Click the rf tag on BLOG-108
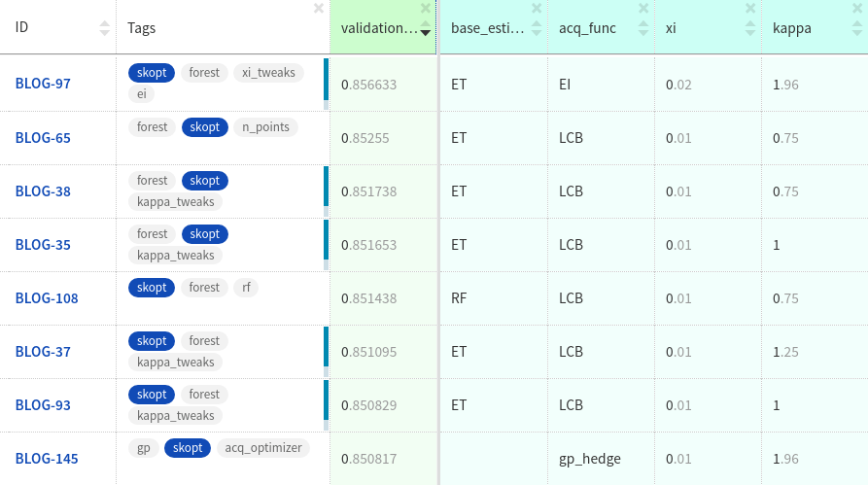This screenshot has height=485, width=868. pyautogui.click(x=245, y=288)
